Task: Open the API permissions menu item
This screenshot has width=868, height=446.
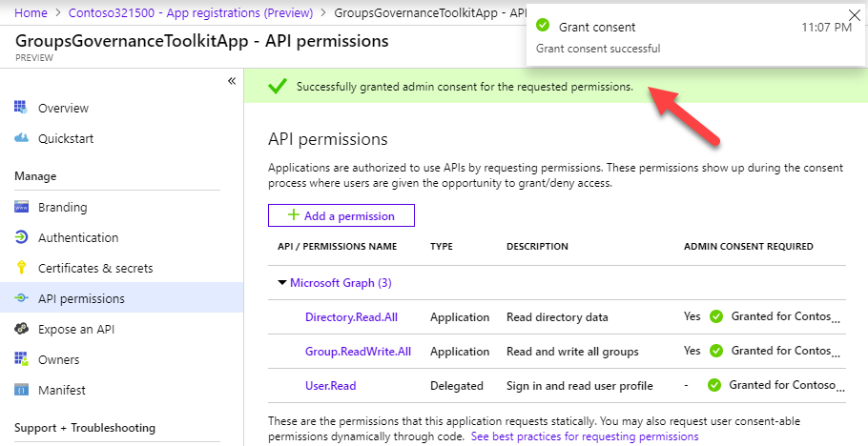Action: click(x=81, y=298)
